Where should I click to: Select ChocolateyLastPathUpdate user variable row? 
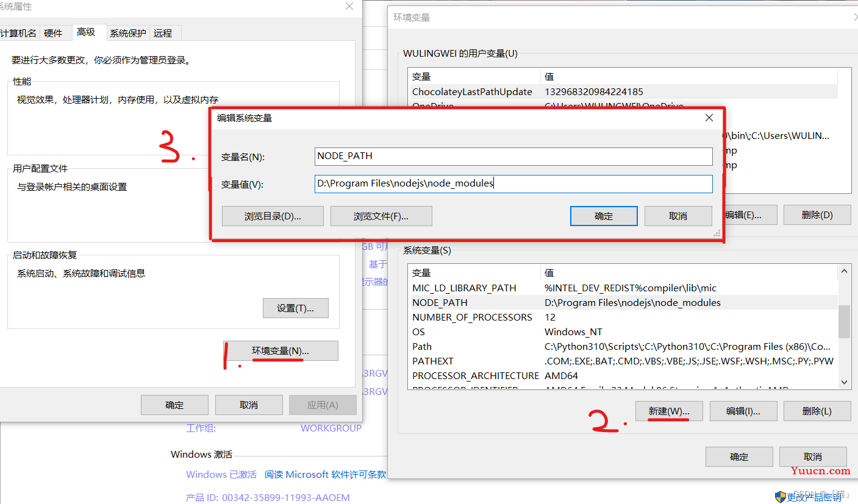coord(623,91)
